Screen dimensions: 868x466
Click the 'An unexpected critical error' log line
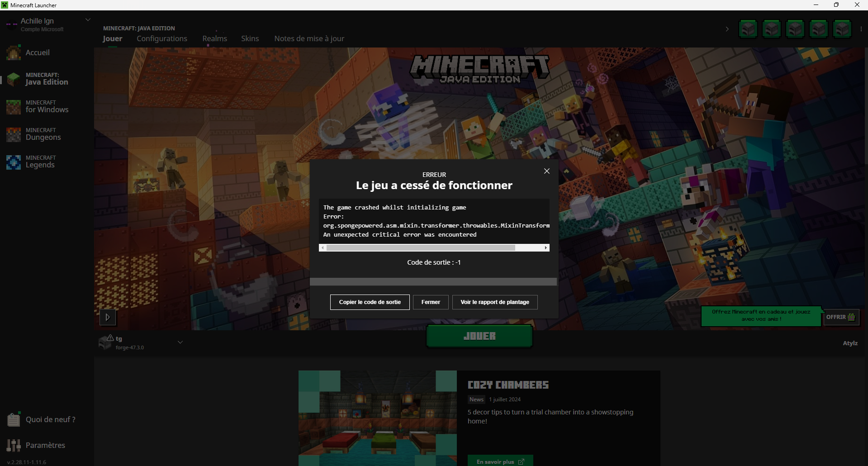point(400,235)
